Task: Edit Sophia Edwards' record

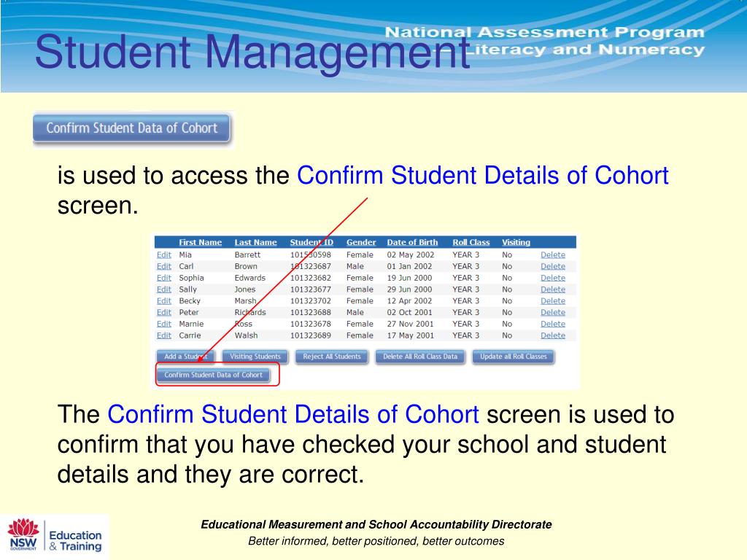Action: tap(164, 278)
